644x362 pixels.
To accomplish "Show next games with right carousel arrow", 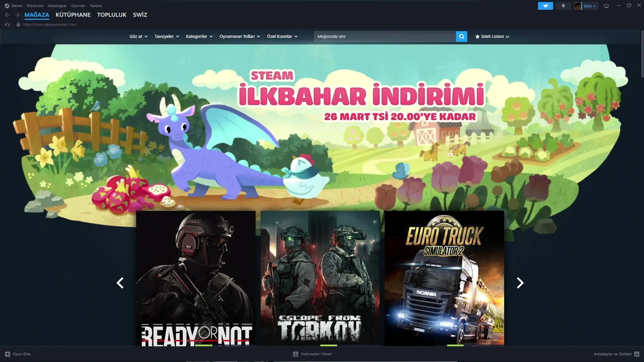I will click(520, 283).
